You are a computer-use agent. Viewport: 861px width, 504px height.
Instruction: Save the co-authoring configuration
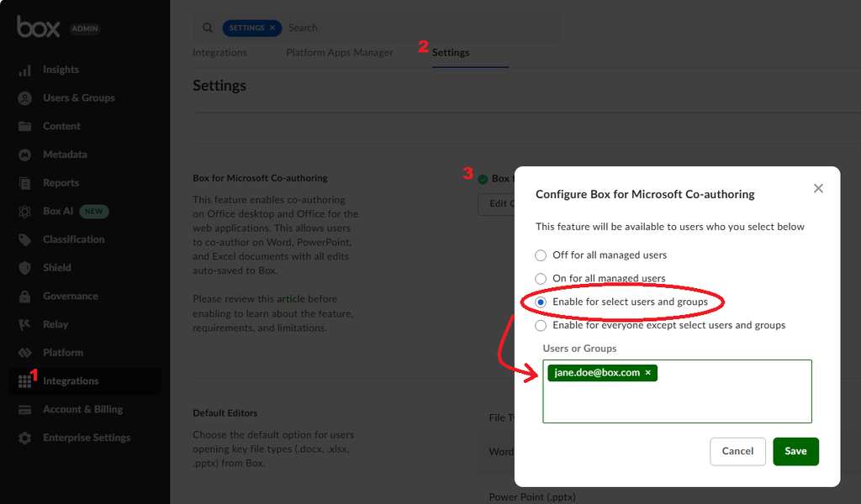[x=795, y=451]
